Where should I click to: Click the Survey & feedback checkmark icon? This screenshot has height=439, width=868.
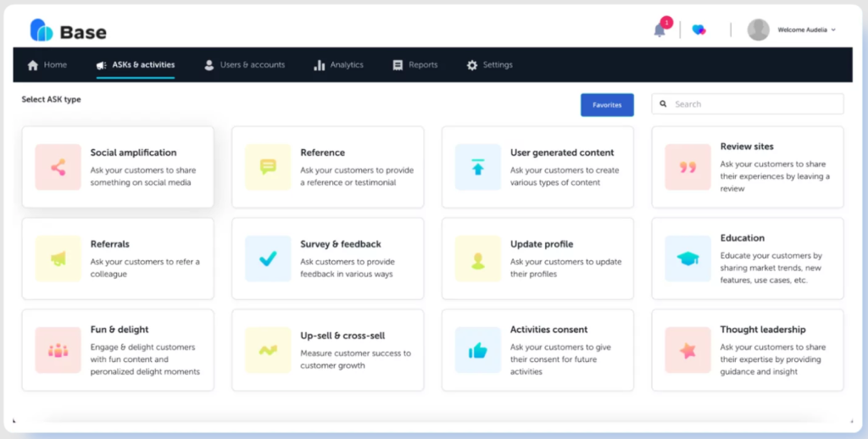pos(268,258)
